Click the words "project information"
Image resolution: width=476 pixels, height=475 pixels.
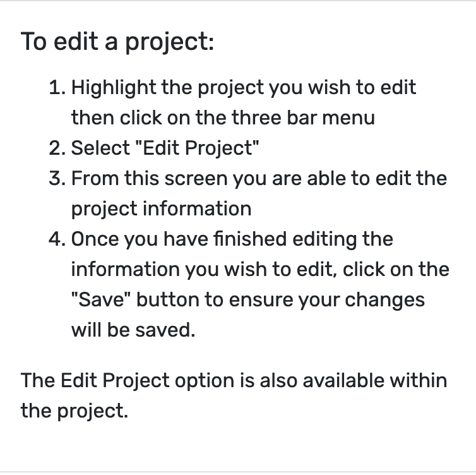pyautogui.click(x=161, y=210)
